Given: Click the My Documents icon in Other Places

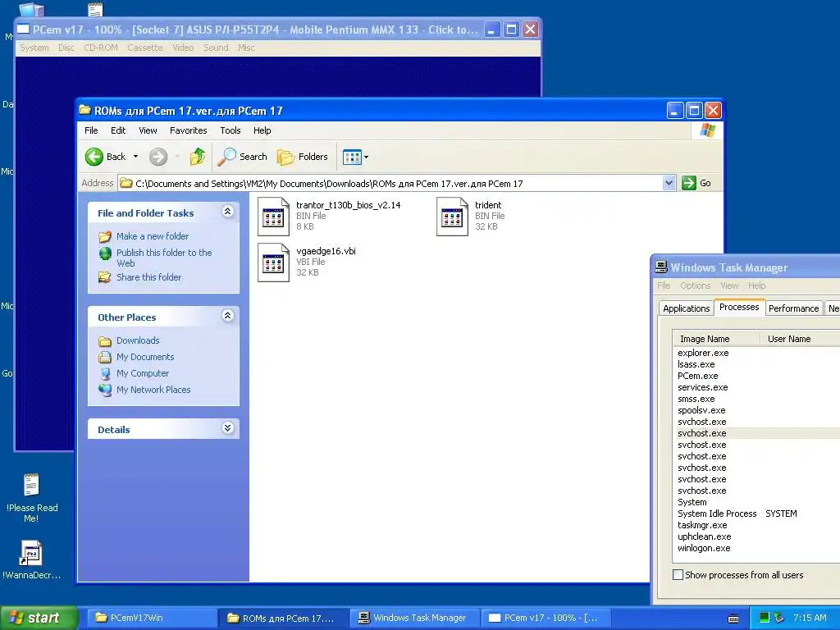Looking at the screenshot, I should (x=105, y=358).
